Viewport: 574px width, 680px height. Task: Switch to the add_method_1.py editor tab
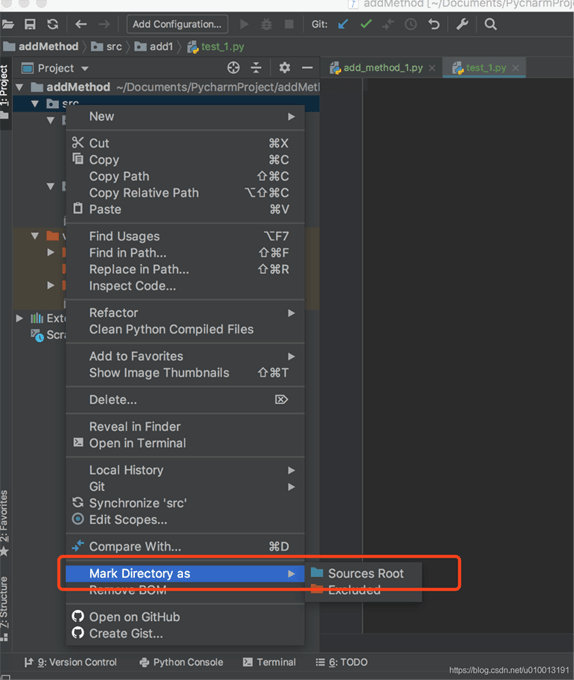pyautogui.click(x=376, y=68)
